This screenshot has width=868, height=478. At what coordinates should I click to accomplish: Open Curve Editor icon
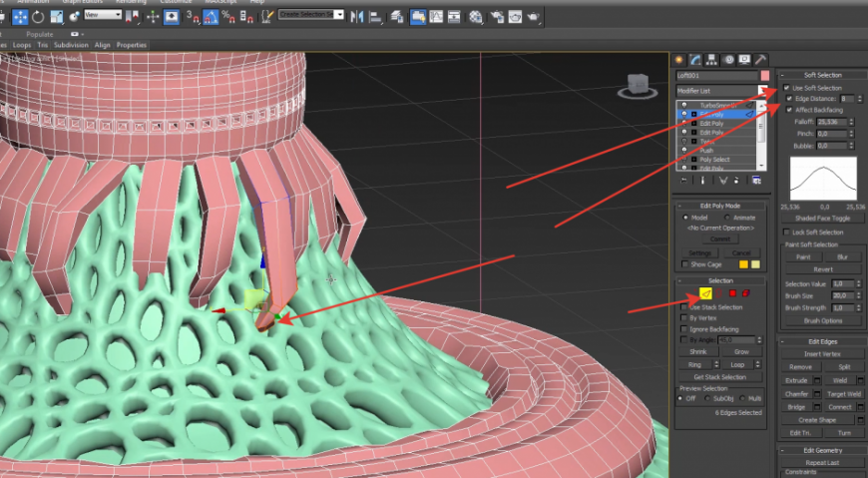(436, 17)
